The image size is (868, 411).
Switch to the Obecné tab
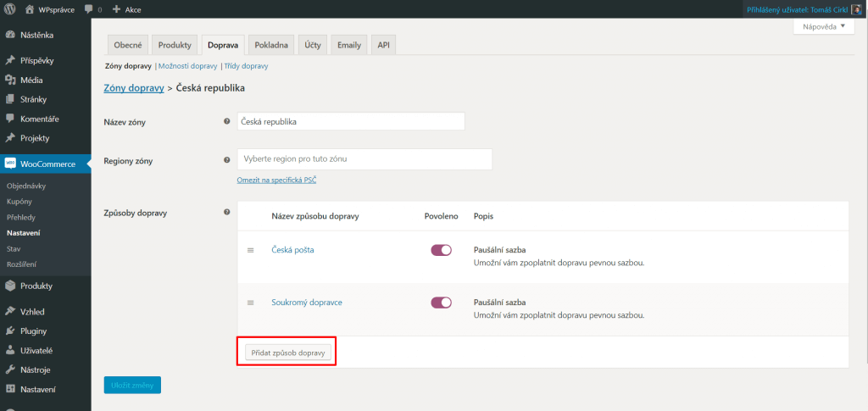coord(128,46)
